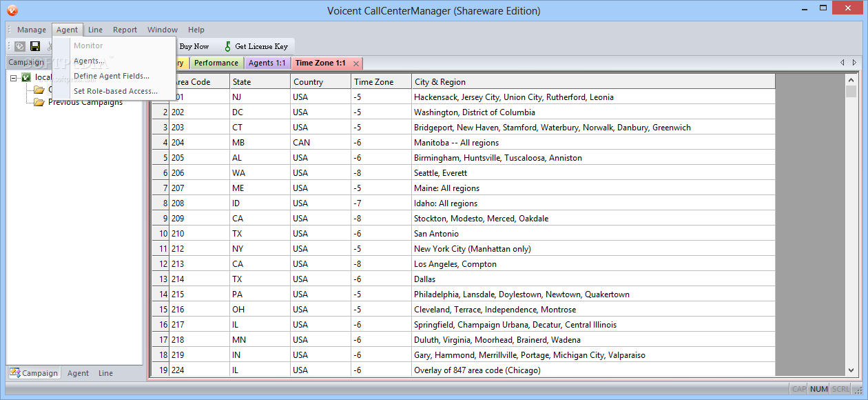Collapse the local tree node
Screen dimensions: 868x400
click(14, 77)
